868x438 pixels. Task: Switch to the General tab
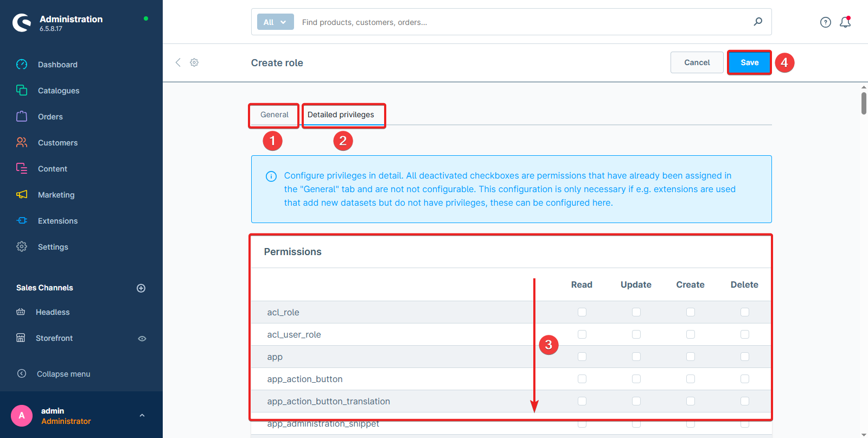click(274, 115)
